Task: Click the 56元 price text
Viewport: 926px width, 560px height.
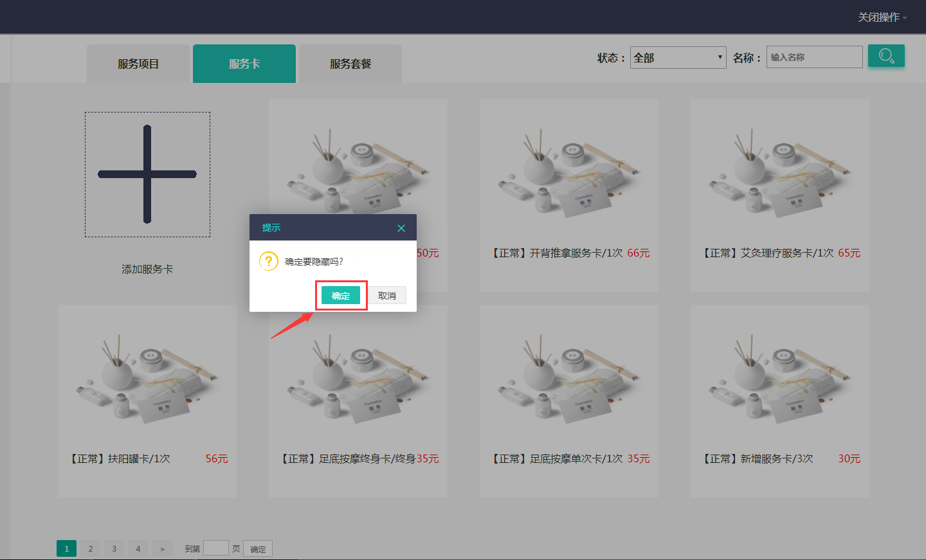Action: point(217,459)
